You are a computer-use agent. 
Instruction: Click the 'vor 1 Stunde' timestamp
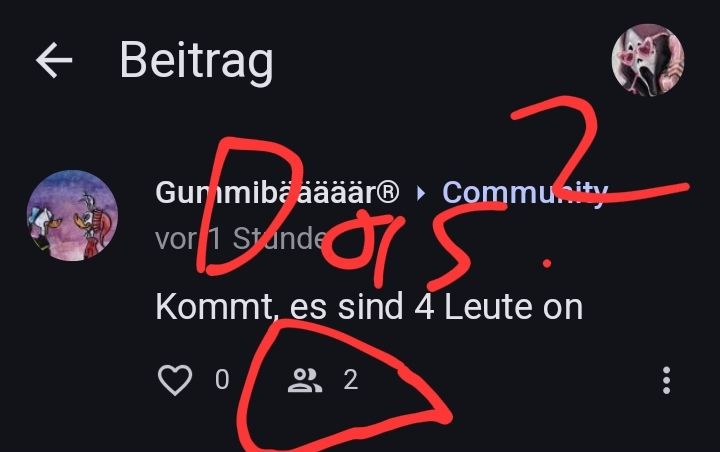pos(242,239)
